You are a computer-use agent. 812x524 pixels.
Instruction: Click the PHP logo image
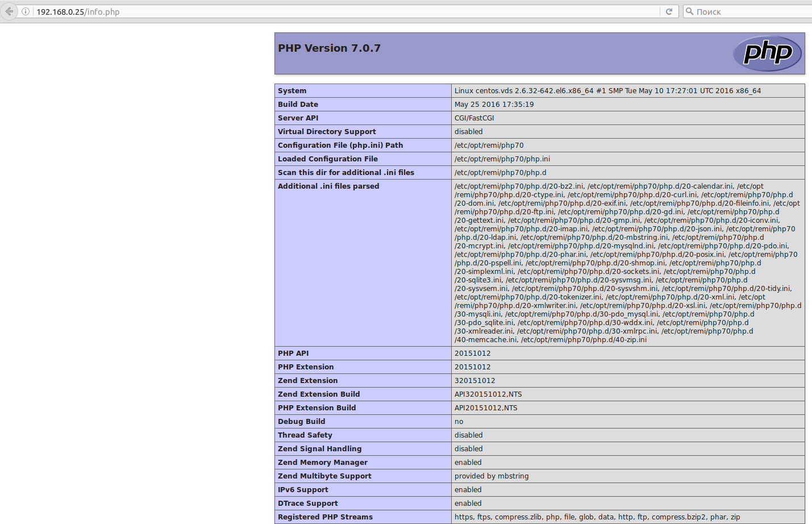767,53
